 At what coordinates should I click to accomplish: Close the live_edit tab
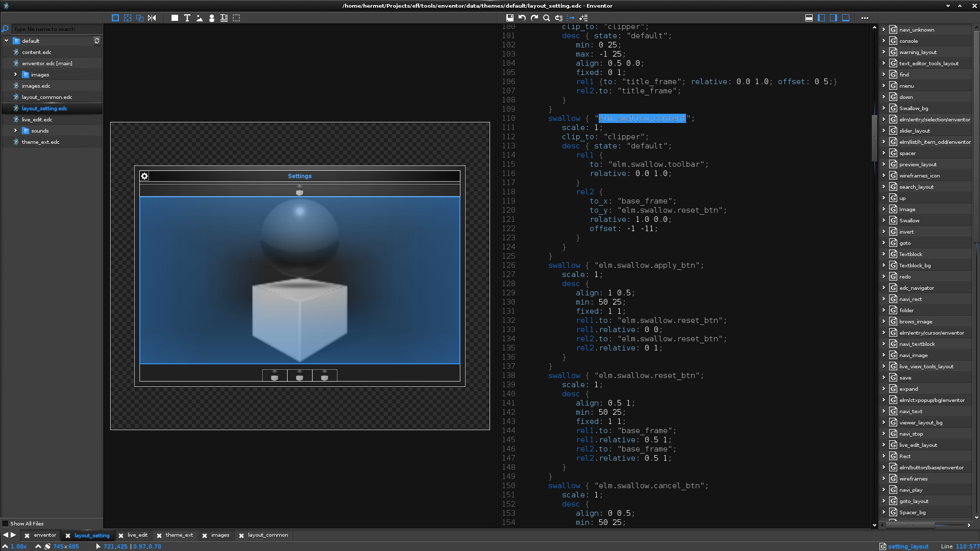click(121, 536)
